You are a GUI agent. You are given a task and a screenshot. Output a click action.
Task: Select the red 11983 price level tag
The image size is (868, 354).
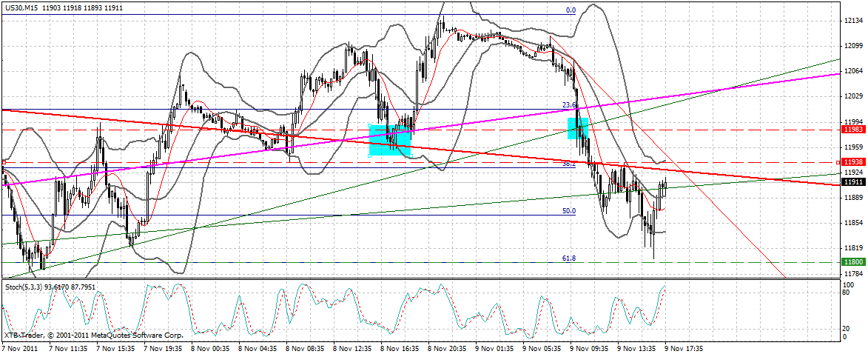pyautogui.click(x=851, y=129)
